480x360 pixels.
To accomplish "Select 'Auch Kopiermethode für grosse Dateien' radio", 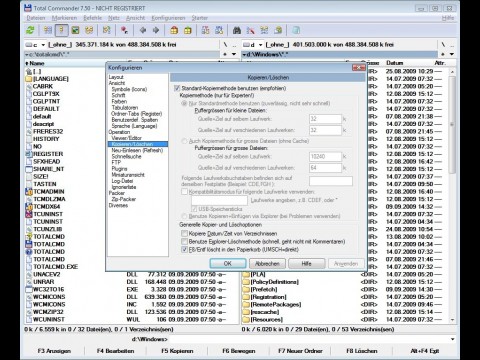I will (x=184, y=141).
